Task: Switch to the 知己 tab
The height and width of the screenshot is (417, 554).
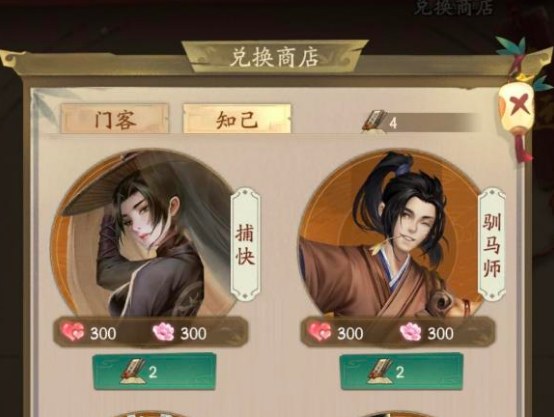Action: point(237,119)
